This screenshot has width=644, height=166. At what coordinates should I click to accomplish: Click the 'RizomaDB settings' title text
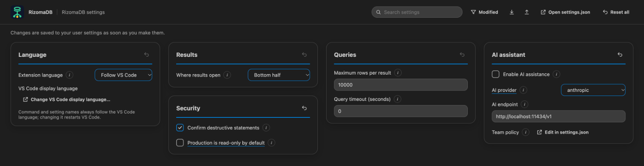coord(83,12)
